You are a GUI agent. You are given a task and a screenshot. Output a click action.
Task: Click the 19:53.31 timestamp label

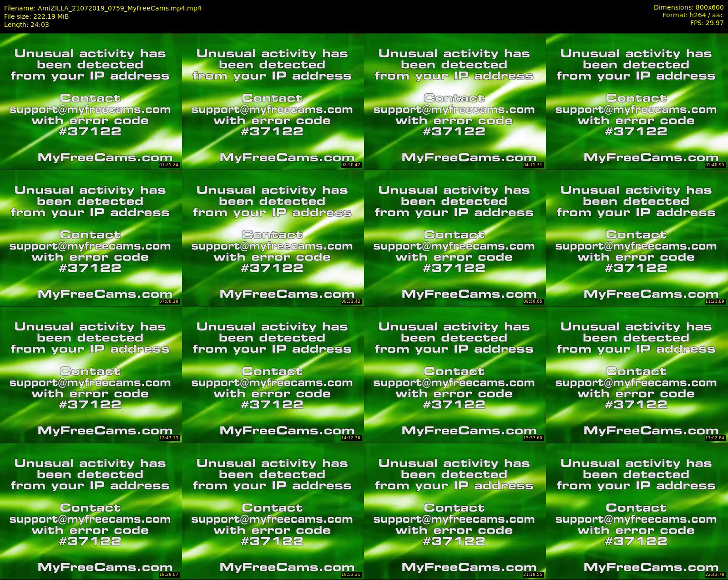(351, 575)
